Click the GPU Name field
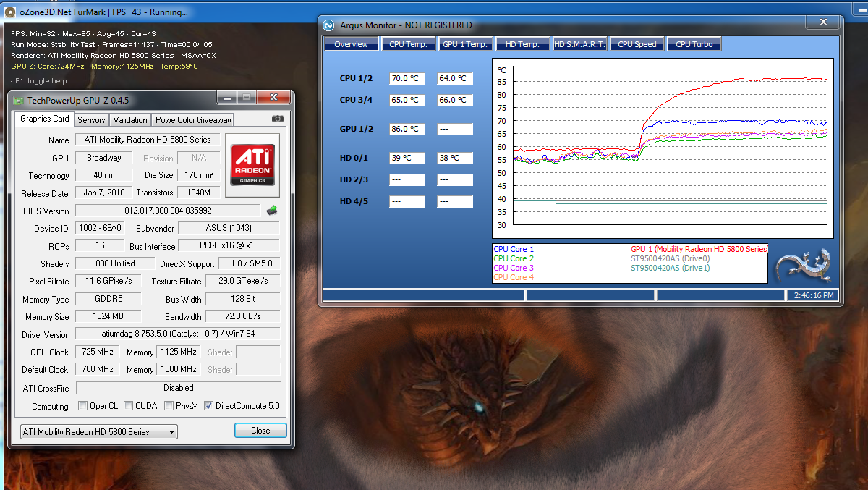 pos(148,140)
